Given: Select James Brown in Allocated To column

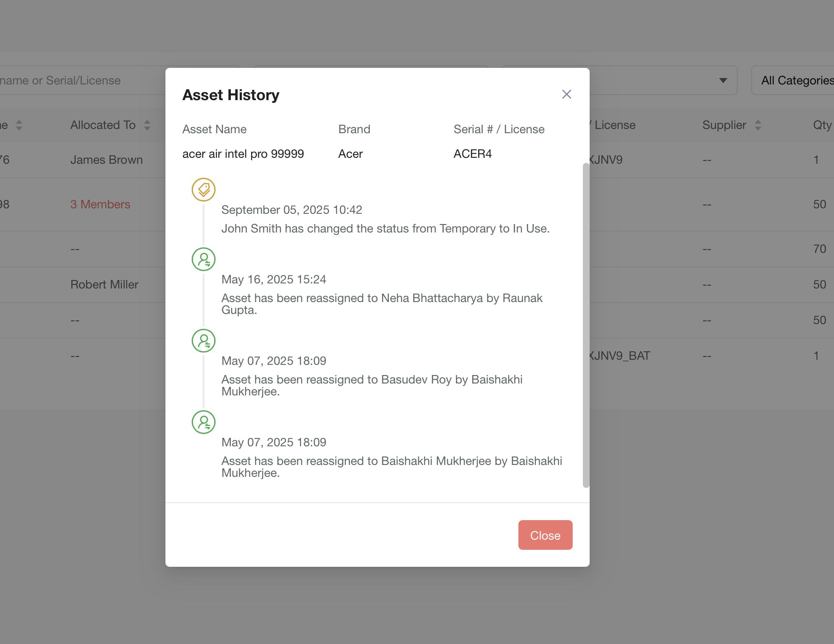Looking at the screenshot, I should pos(106,160).
